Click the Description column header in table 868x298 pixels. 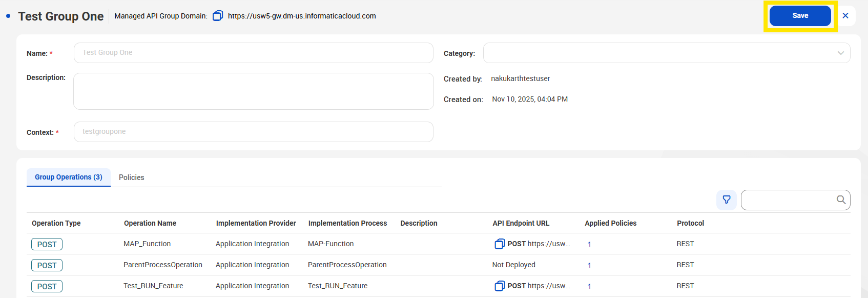coord(419,223)
